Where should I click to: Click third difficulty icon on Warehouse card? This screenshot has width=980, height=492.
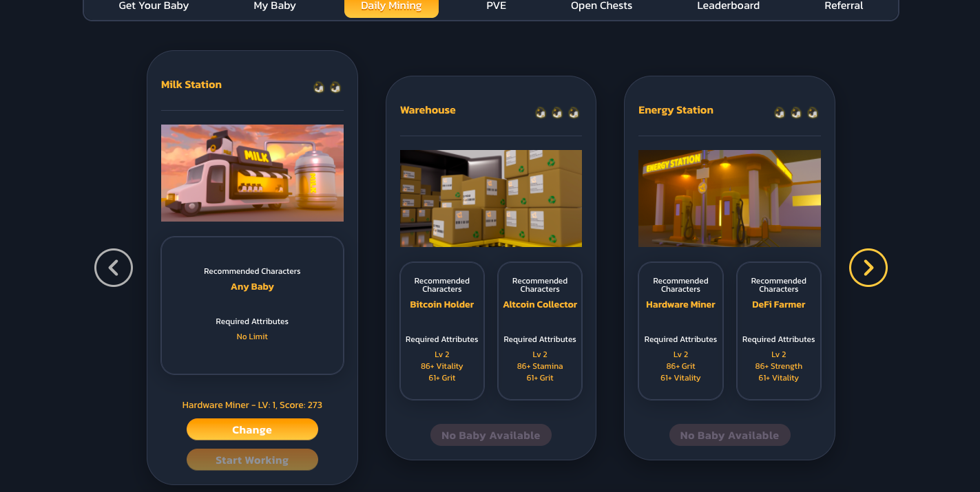tap(574, 112)
